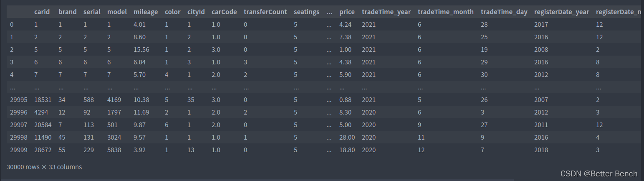The width and height of the screenshot is (644, 181).
Task: Click the transferCount column header
Action: pyautogui.click(x=265, y=12)
